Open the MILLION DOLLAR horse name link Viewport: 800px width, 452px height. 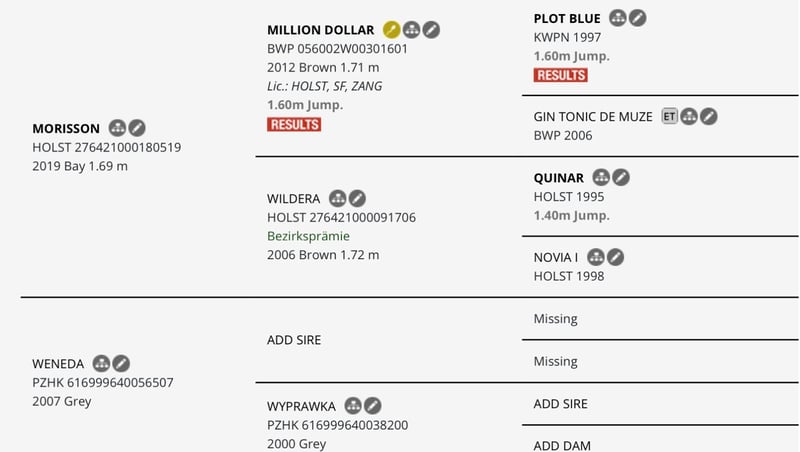(x=320, y=30)
